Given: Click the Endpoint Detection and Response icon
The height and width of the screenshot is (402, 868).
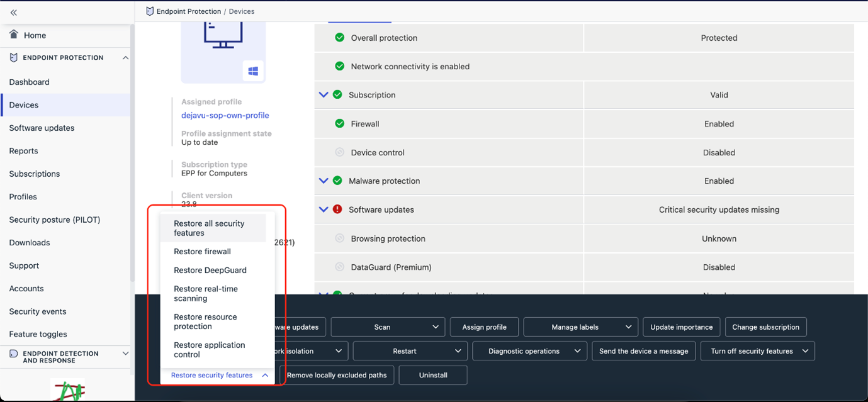Looking at the screenshot, I should (14, 354).
